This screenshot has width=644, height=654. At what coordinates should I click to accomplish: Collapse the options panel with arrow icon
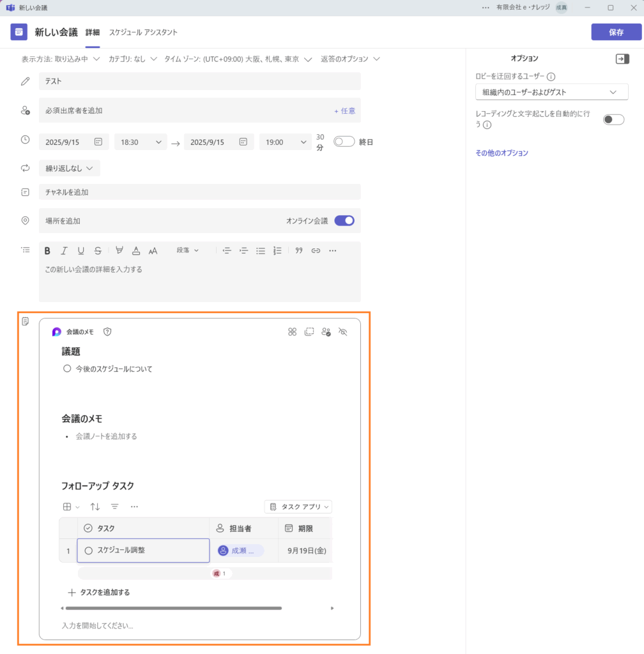622,59
